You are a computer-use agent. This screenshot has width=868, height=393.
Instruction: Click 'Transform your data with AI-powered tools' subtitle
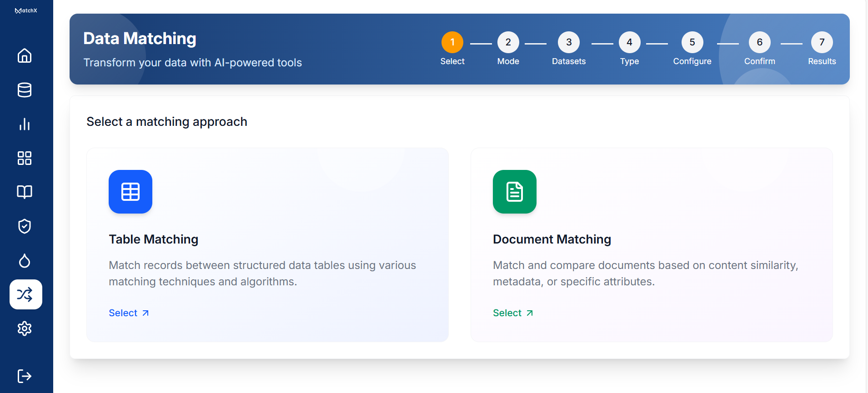click(193, 63)
